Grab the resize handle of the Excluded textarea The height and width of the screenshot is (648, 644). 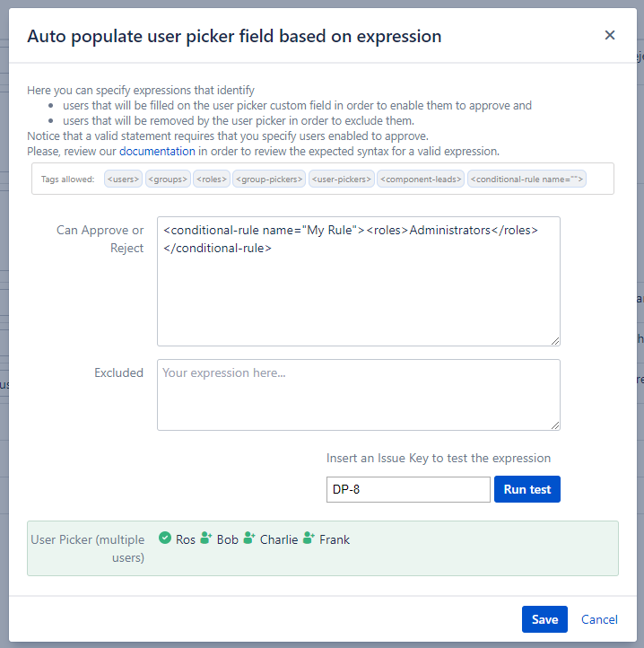click(555, 425)
